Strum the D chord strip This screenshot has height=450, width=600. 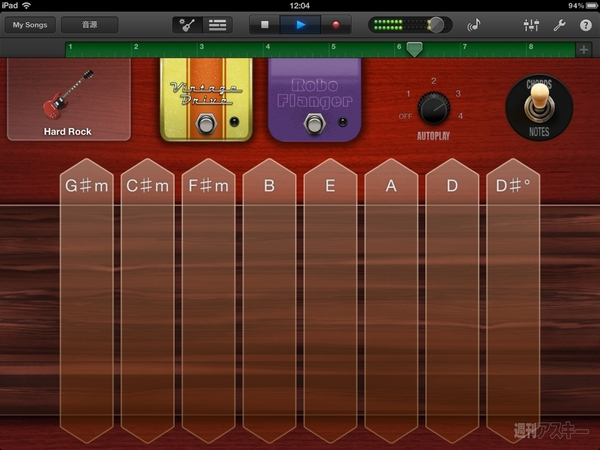(x=452, y=300)
